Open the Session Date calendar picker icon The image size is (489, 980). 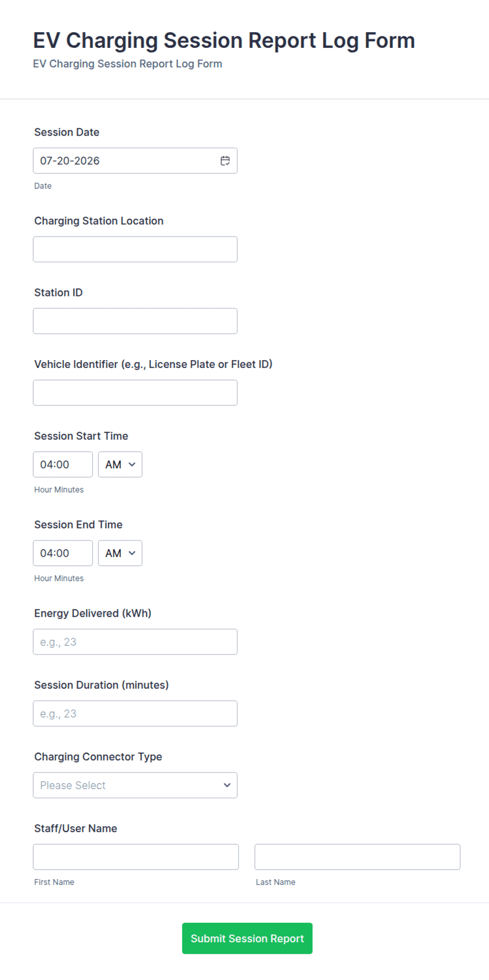click(x=225, y=161)
